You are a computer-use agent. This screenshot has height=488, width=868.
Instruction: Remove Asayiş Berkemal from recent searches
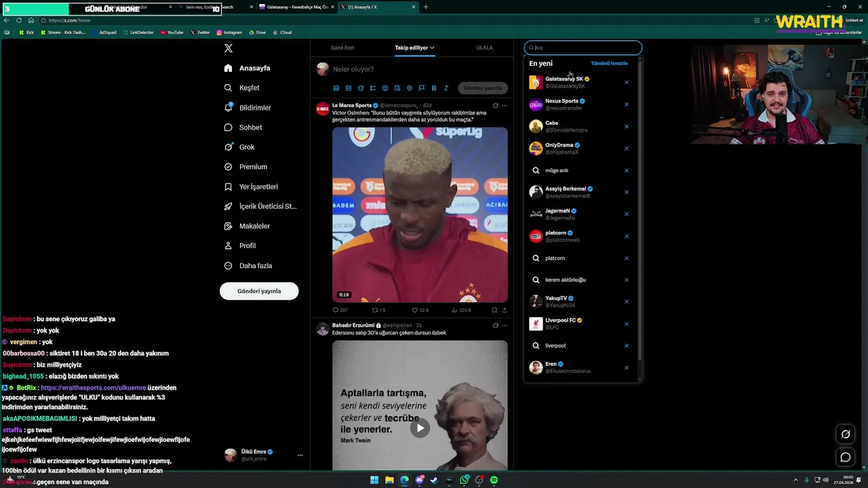(x=627, y=192)
